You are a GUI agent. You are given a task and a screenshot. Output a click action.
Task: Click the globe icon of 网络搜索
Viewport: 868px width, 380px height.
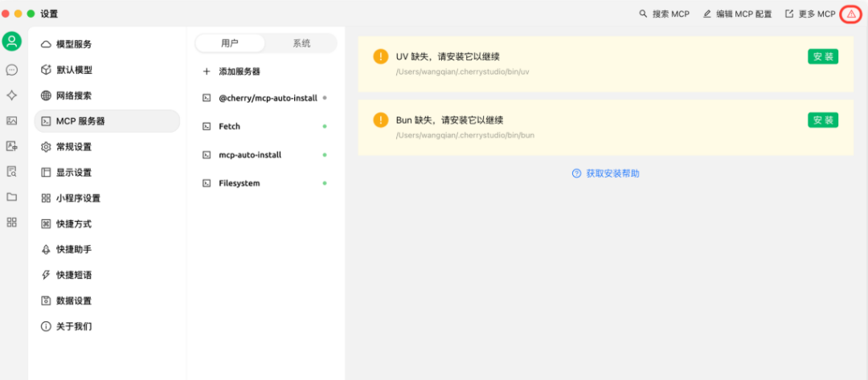click(x=46, y=96)
